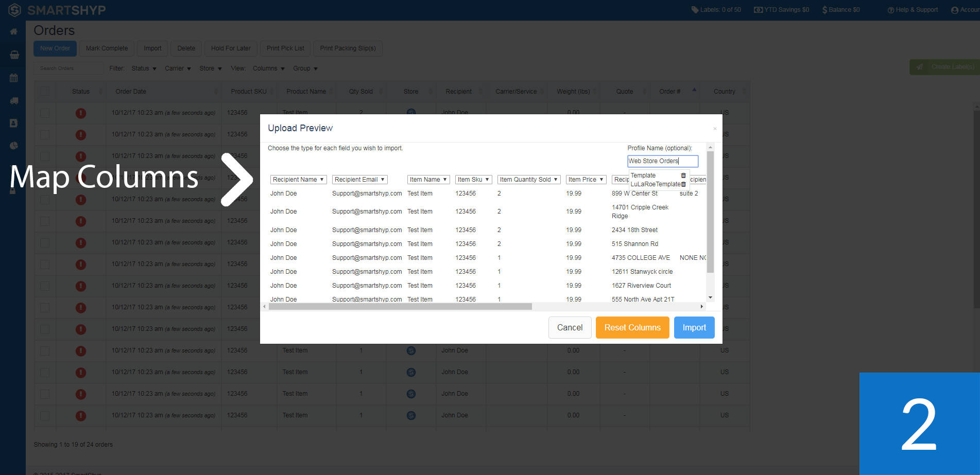Viewport: 980px width, 475px height.
Task: Open the Item Quantity Sold dropdown
Action: pyautogui.click(x=528, y=179)
